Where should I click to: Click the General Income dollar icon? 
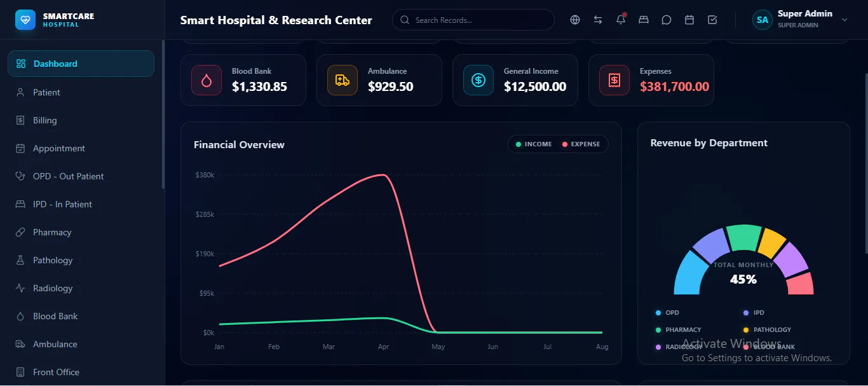coord(478,80)
